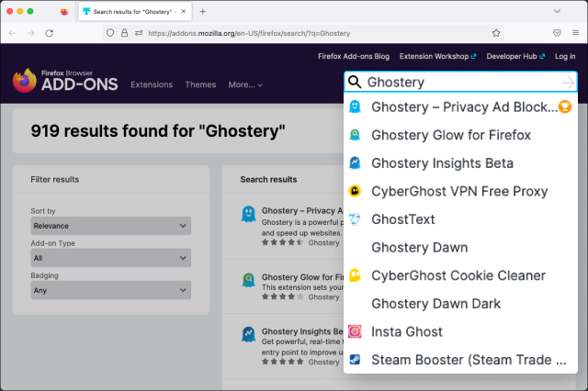Click the tracking protection shield icon
Screen dimensions: 588x391
point(110,32)
